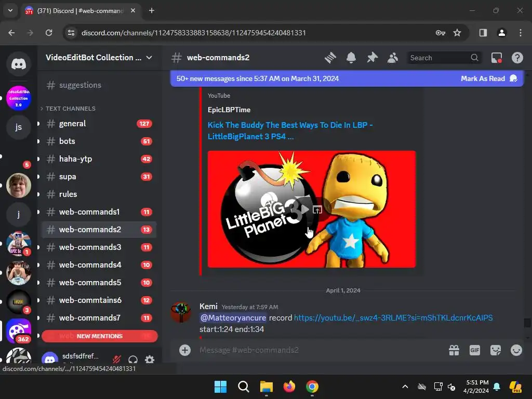
Task: Open Discord help question mark icon
Action: (517, 58)
